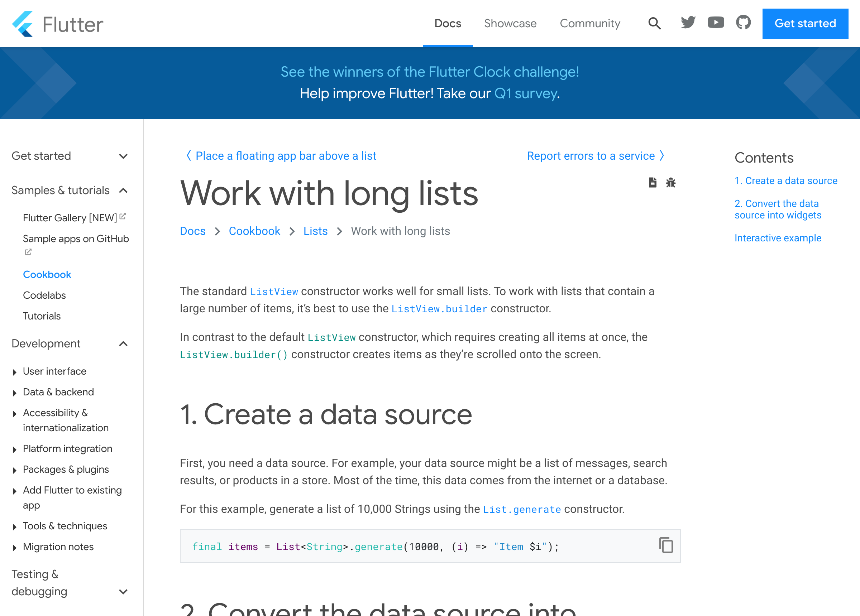Viewport: 860px width, 616px height.
Task: Click the view page source icon
Action: click(652, 183)
